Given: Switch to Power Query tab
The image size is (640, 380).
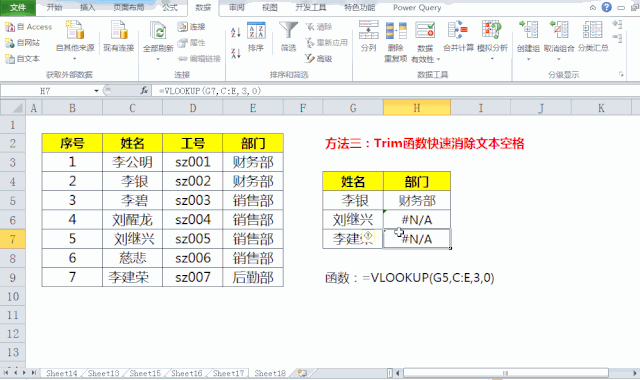Looking at the screenshot, I should (417, 7).
